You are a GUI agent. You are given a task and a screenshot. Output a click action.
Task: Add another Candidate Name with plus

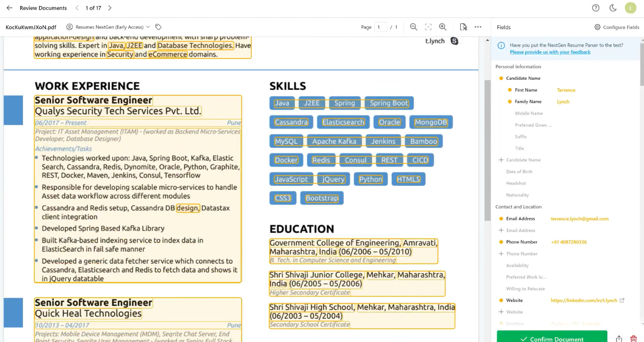pos(501,160)
